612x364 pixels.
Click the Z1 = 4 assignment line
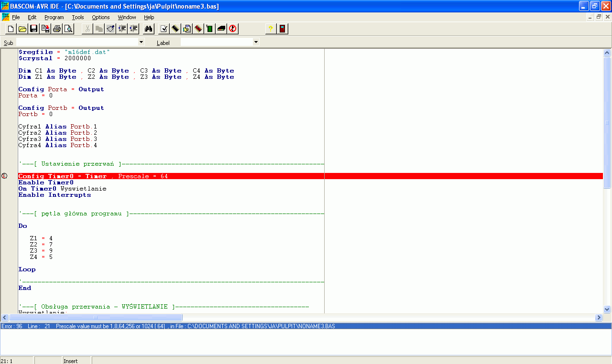[41, 238]
